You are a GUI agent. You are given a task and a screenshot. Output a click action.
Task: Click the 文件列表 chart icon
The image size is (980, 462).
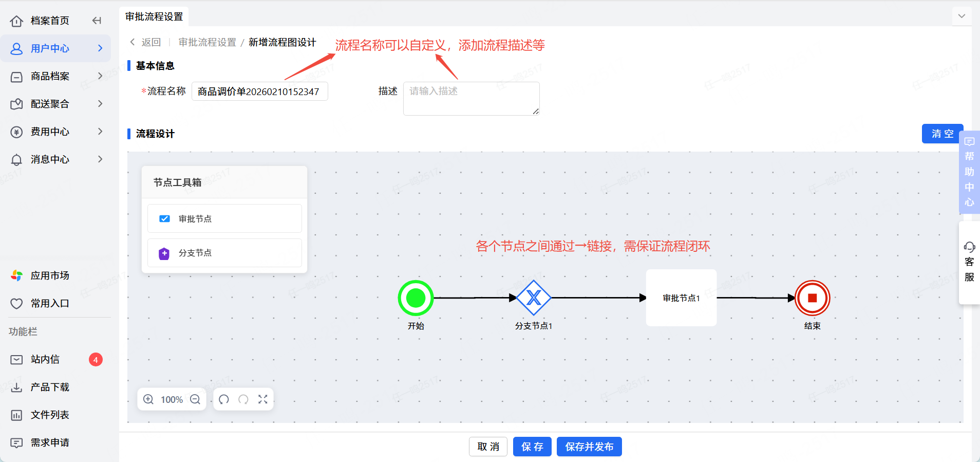click(16, 415)
